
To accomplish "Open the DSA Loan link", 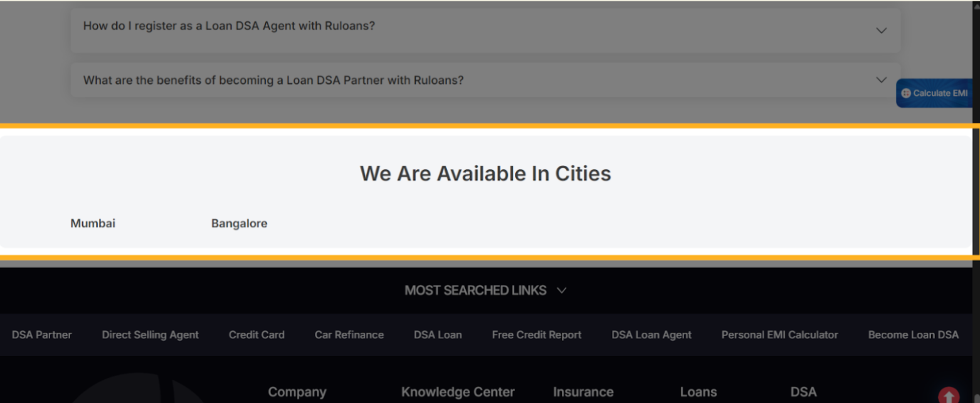I will click(438, 335).
